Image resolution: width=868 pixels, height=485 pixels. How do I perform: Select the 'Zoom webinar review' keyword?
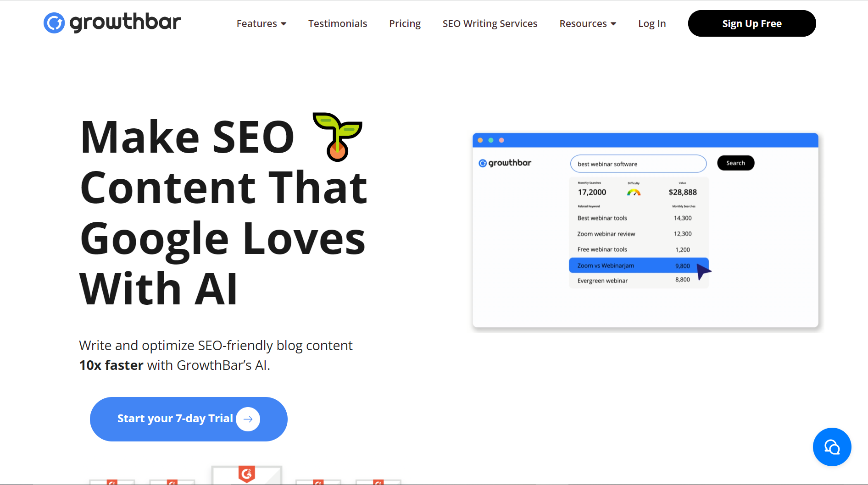(x=606, y=234)
